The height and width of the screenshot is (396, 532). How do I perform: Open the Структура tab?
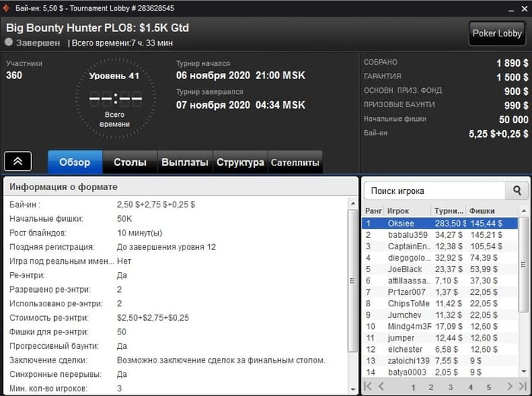(240, 162)
